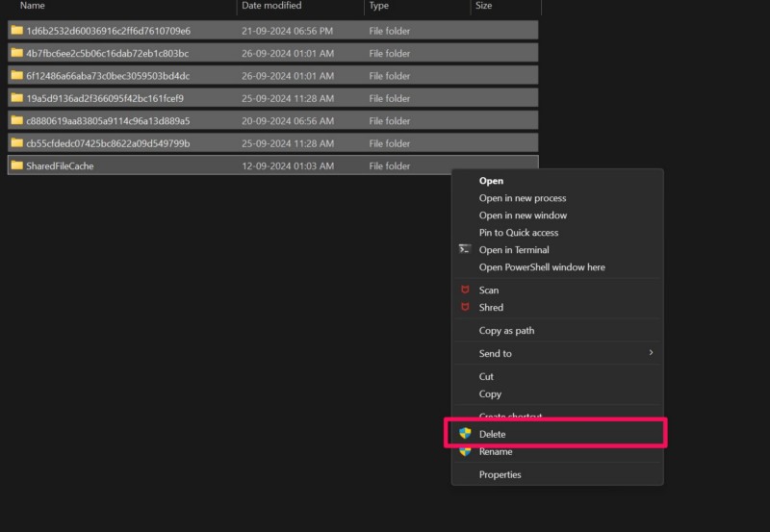This screenshot has height=532, width=770.
Task: Expand the Send to submenu arrow
Action: (x=651, y=353)
